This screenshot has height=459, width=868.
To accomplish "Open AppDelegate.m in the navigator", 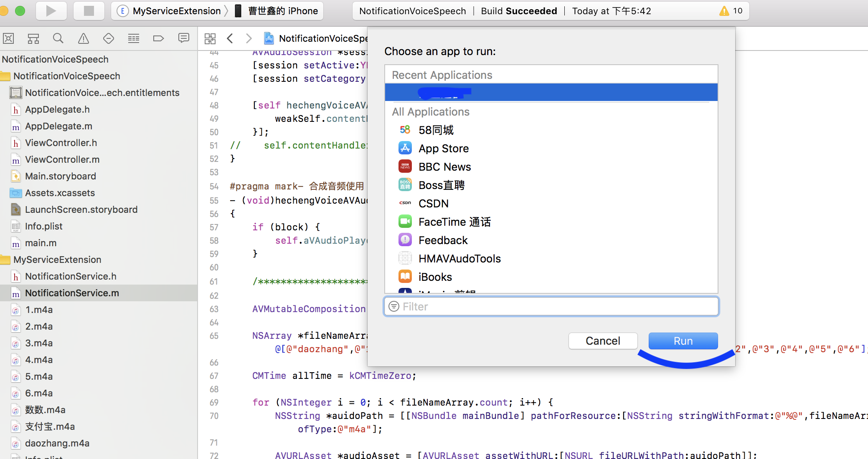I will (58, 126).
